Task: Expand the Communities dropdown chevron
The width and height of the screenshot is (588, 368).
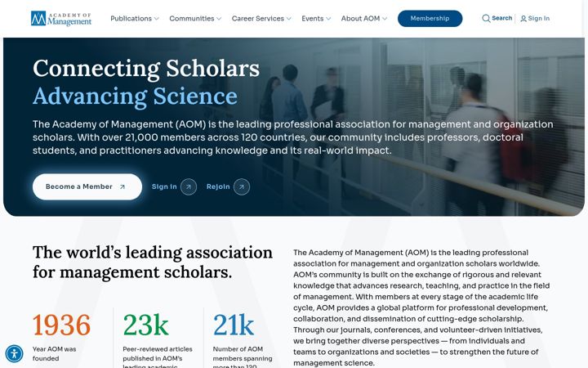Action: pos(219,18)
